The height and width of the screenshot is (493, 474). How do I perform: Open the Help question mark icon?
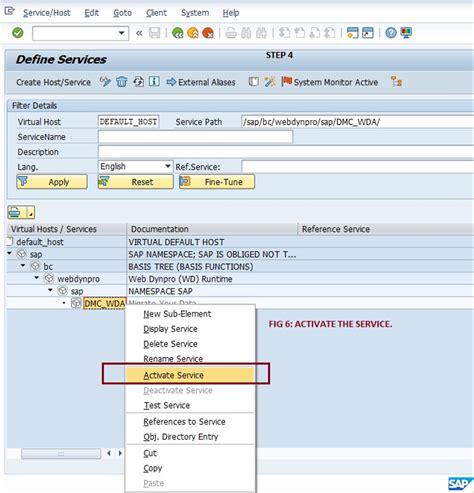coord(391,33)
